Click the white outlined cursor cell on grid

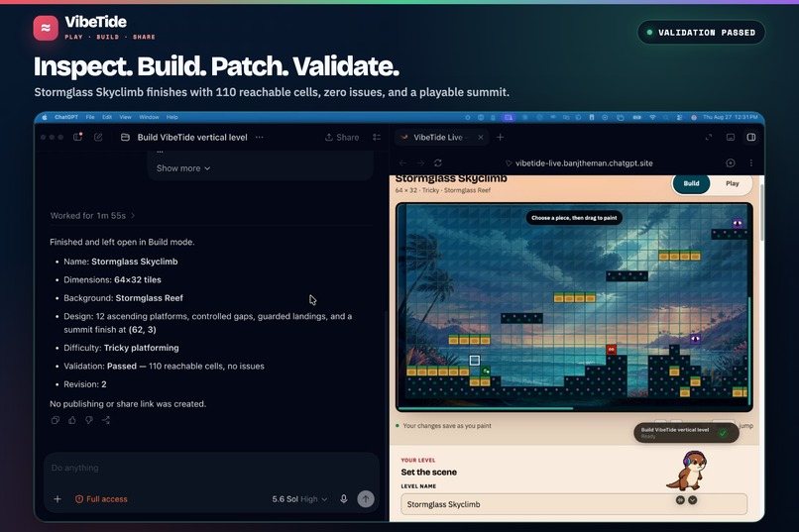click(x=475, y=360)
